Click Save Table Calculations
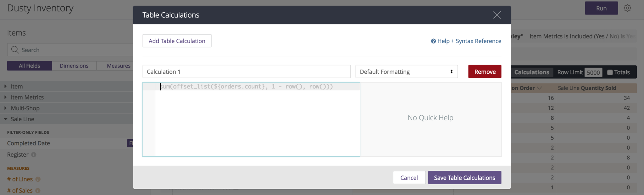This screenshot has width=644, height=195. tap(465, 178)
